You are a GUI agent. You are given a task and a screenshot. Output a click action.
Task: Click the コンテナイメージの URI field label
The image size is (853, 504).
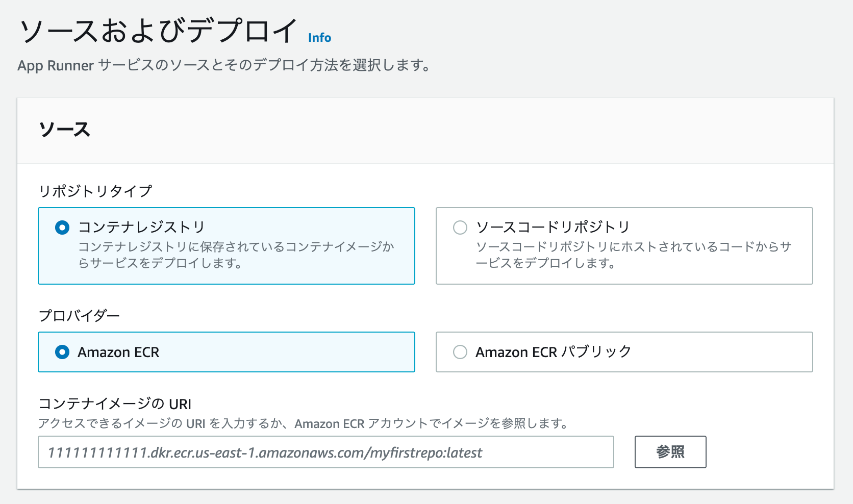pyautogui.click(x=115, y=404)
